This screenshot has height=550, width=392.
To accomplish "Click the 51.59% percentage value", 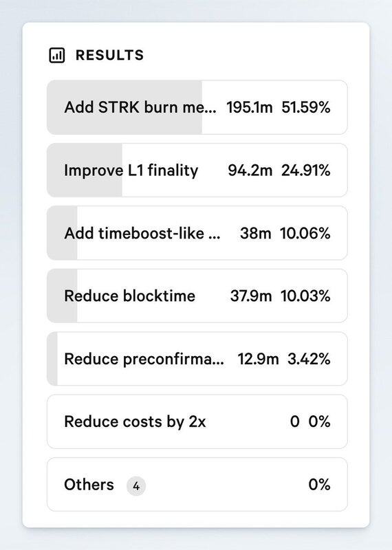I will tap(305, 107).
